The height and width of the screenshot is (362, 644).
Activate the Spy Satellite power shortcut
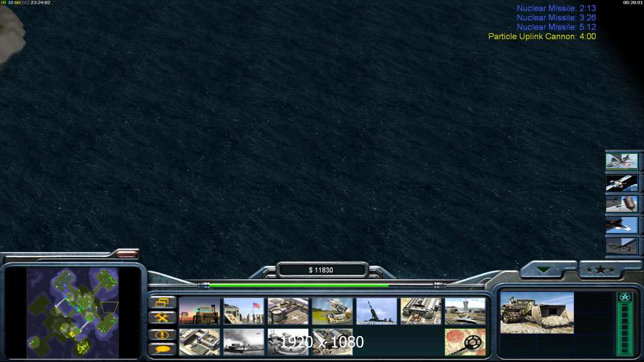click(x=622, y=183)
